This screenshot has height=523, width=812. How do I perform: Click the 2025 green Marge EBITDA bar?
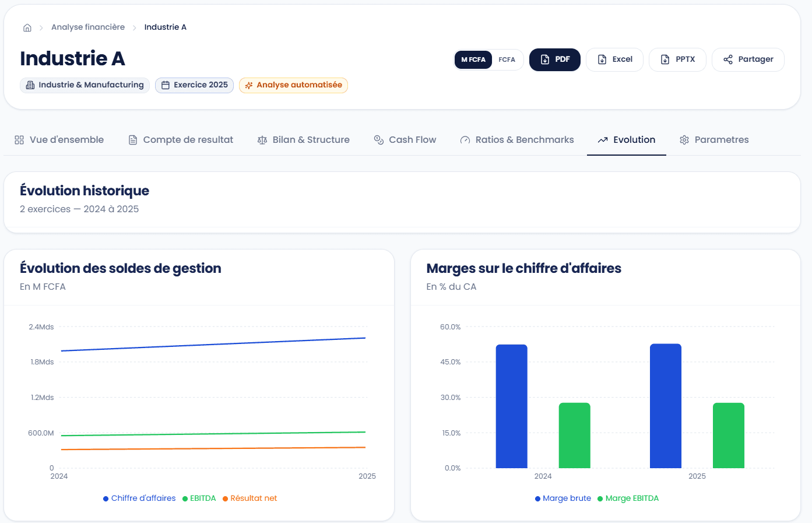pos(729,436)
